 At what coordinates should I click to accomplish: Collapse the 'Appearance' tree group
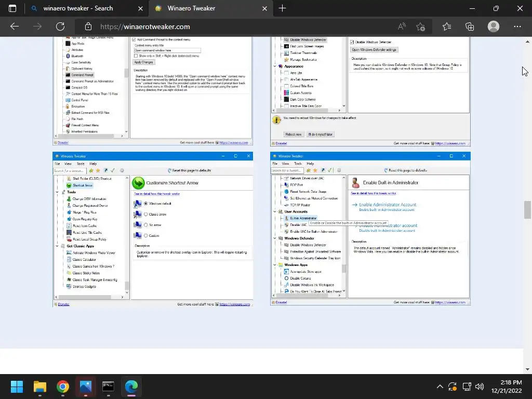coord(275,66)
